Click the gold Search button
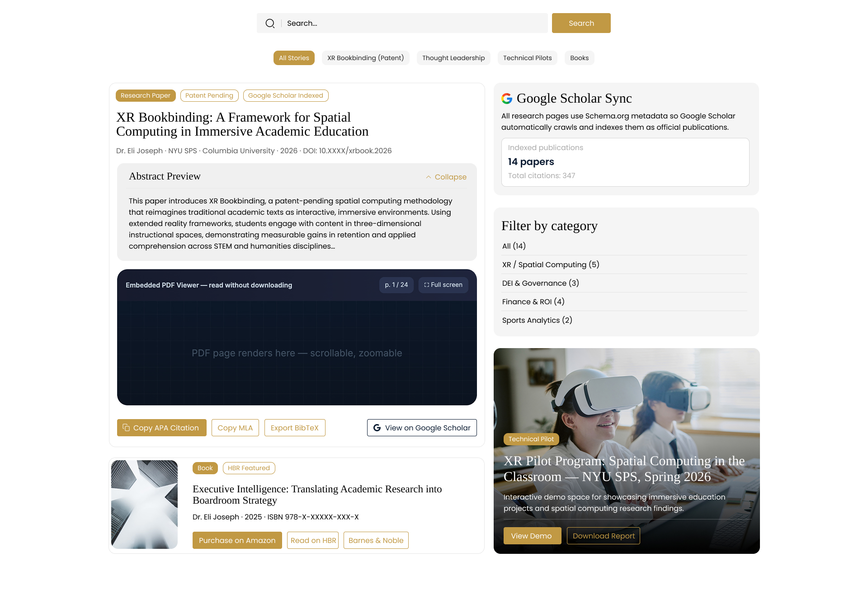 tap(581, 23)
